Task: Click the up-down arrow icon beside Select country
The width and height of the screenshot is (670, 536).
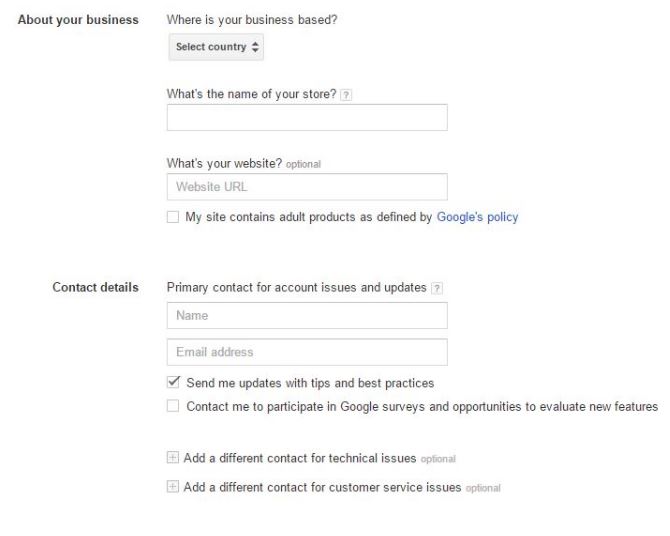Action: 256,47
